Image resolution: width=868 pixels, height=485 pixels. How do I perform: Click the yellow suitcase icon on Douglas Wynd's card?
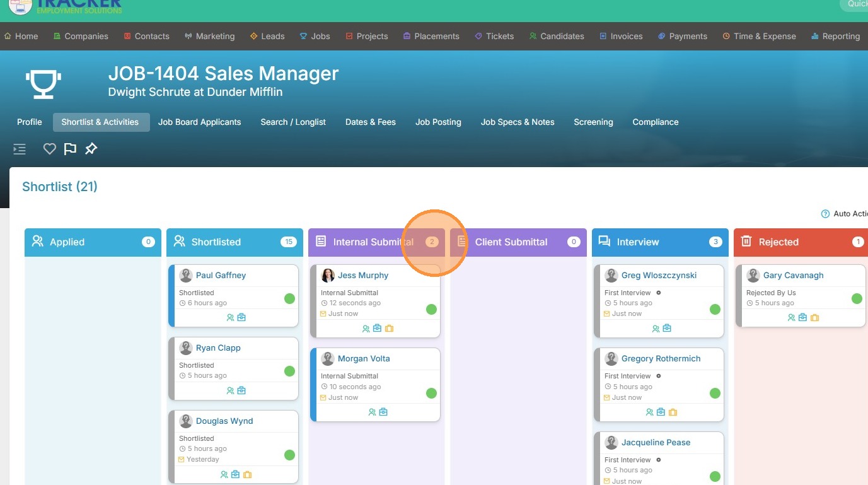[x=247, y=474]
